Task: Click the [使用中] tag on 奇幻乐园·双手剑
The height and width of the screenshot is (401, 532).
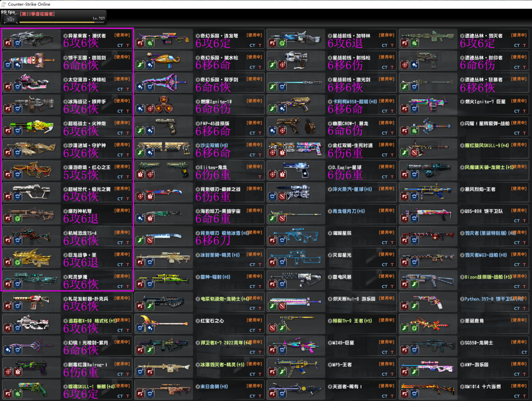Action: pos(254,79)
